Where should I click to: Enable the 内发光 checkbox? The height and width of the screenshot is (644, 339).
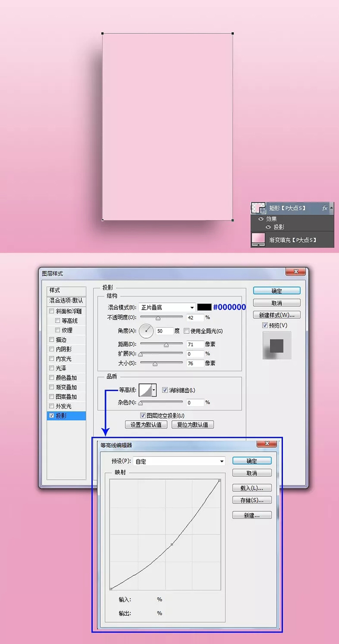coord(51,359)
